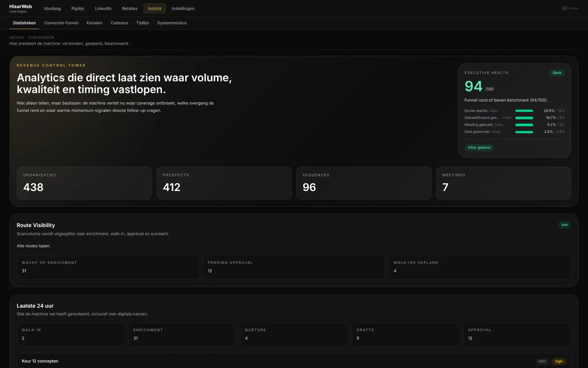Image resolution: width=588 pixels, height=368 pixels.
Task: Click the Laatste 24 uur heading
Action: tap(35, 306)
